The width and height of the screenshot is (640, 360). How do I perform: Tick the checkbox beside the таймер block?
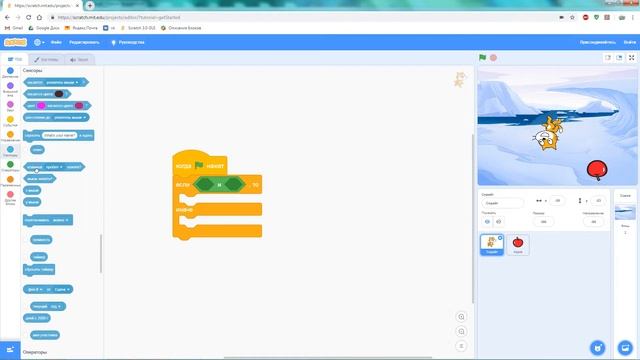26,257
